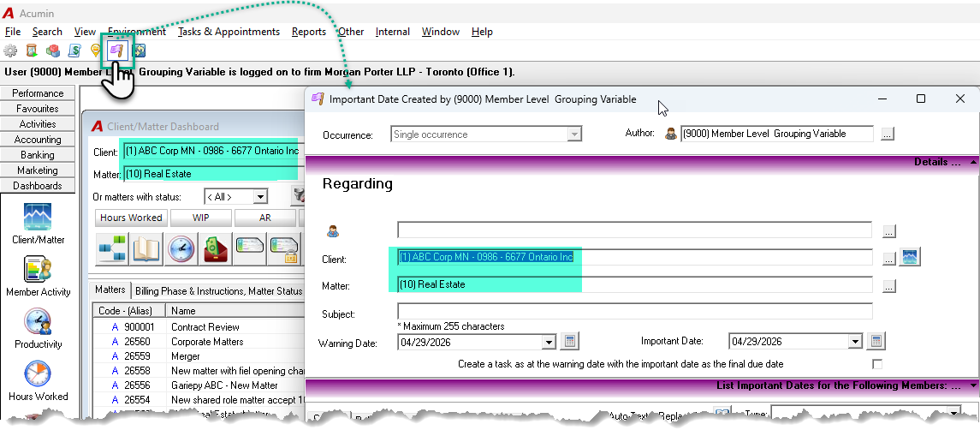Click the Code - (Alias) column header
980x430 pixels.
tap(130, 310)
